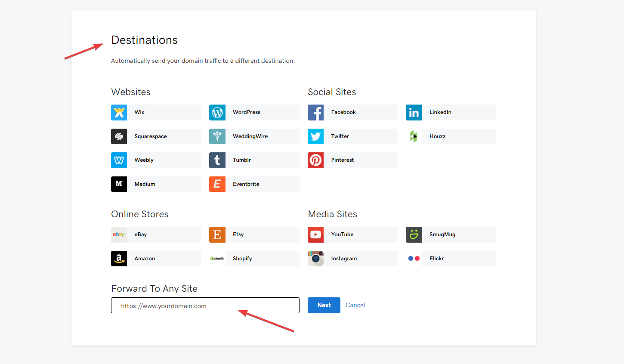Select the WordPress destination
The height and width of the screenshot is (364, 624).
point(254,112)
